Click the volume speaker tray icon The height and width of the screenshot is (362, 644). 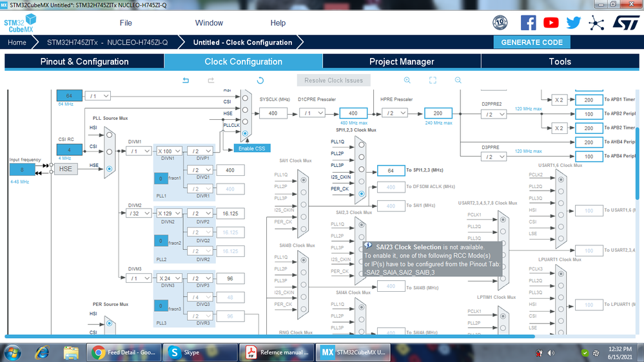pos(551,352)
